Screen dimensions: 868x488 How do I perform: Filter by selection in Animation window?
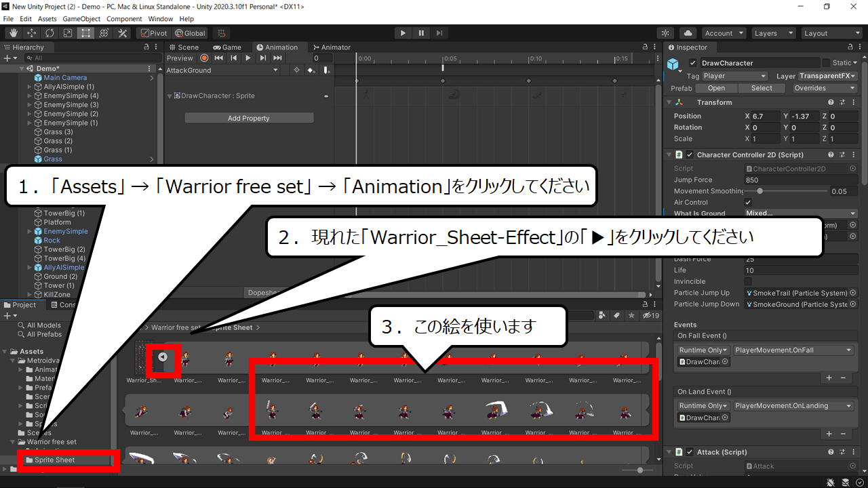296,70
